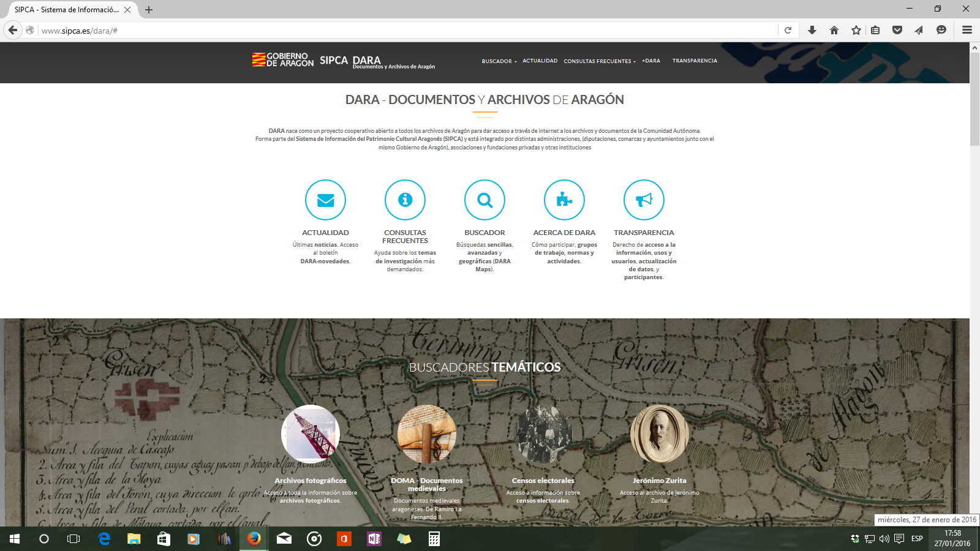The image size is (980, 551).
Task: Click the URL address bar
Action: pyautogui.click(x=407, y=30)
